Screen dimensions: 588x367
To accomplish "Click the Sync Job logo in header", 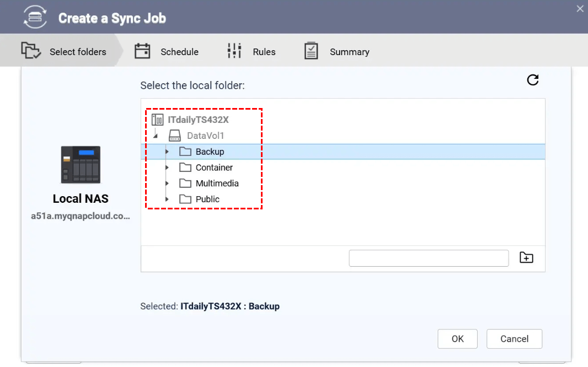I will (x=35, y=18).
